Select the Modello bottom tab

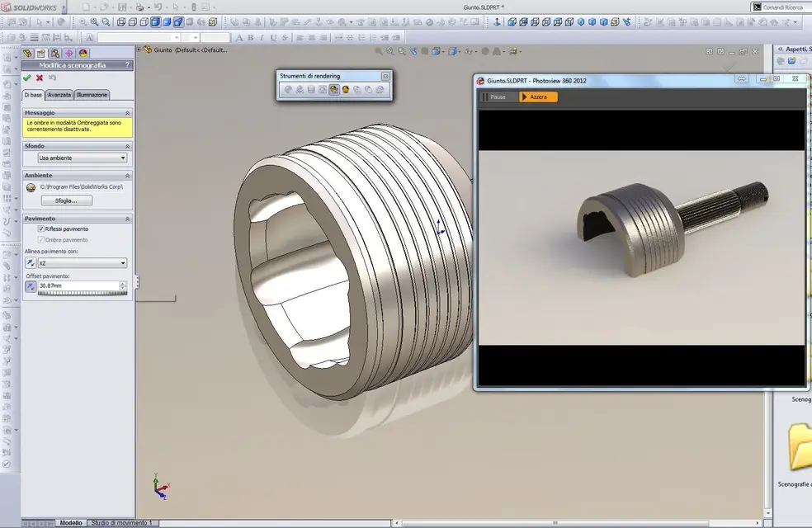click(x=71, y=523)
